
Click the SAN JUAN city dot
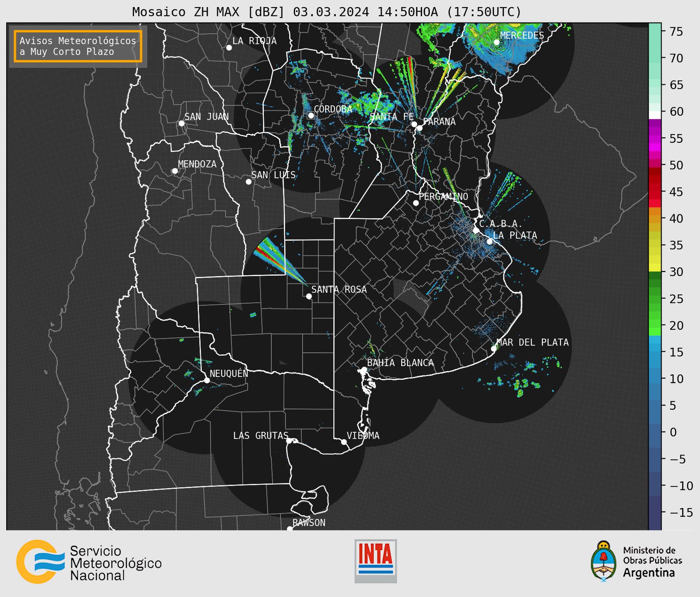pos(181,123)
